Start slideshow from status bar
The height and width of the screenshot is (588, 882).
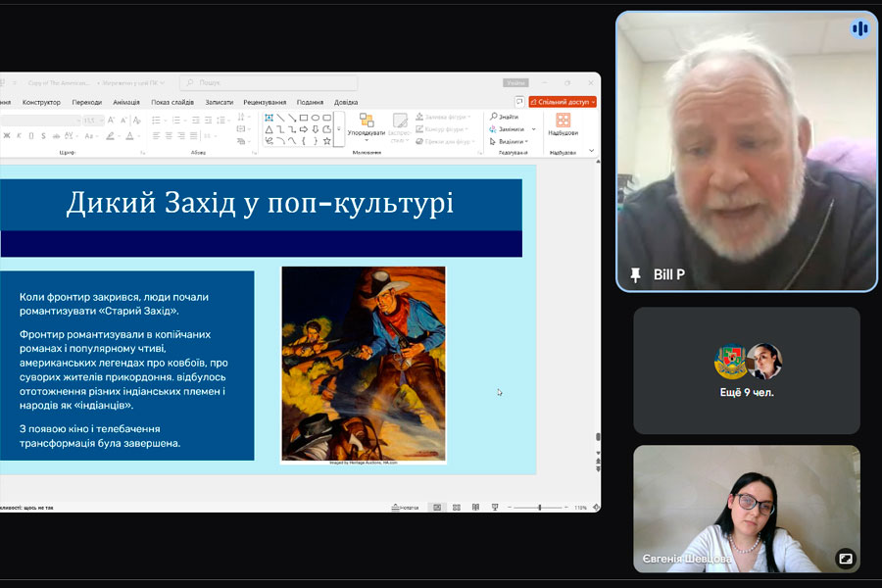coord(494,508)
